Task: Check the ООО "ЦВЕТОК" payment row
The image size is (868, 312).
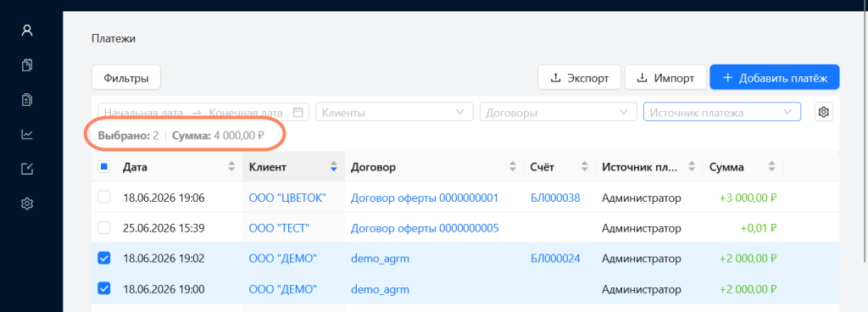Action: point(104,197)
